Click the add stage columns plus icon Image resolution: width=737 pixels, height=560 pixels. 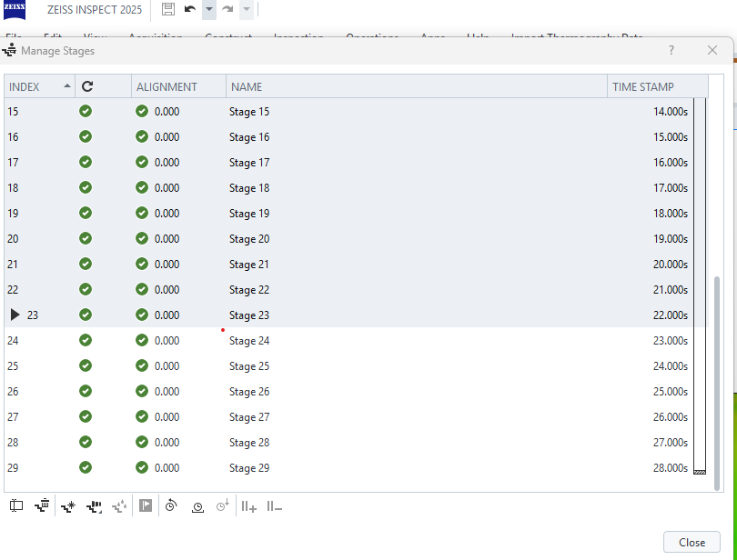point(248,506)
